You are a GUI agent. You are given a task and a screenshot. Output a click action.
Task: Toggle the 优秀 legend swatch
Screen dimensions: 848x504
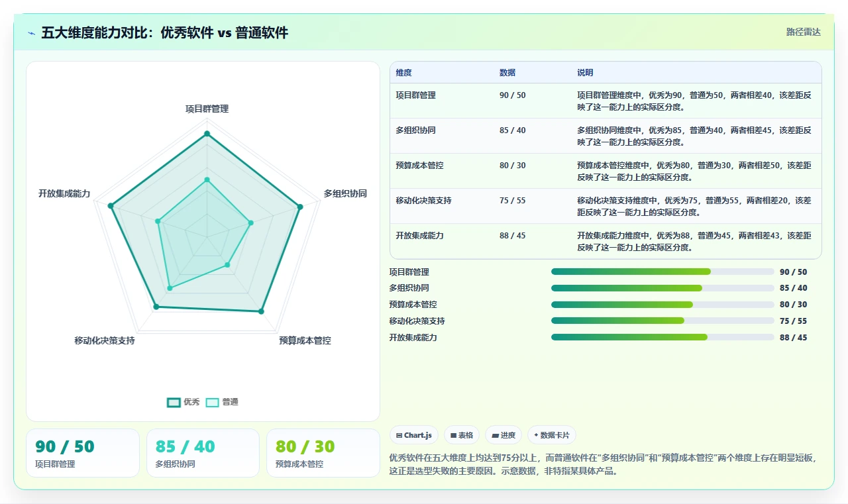174,402
